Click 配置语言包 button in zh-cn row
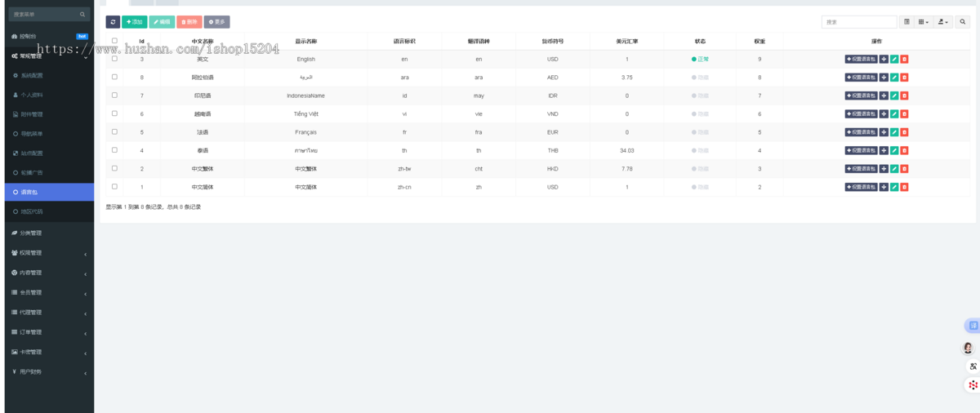The image size is (980, 413). 862,187
